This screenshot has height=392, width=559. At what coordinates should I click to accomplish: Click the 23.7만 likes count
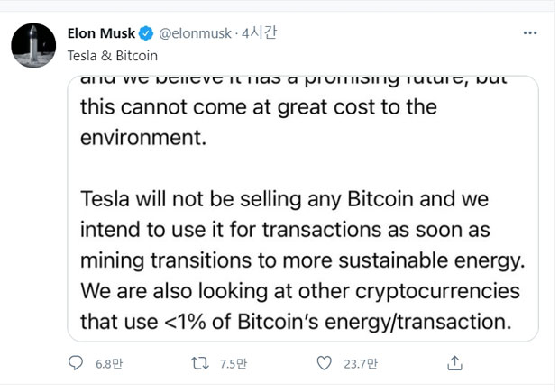click(361, 364)
